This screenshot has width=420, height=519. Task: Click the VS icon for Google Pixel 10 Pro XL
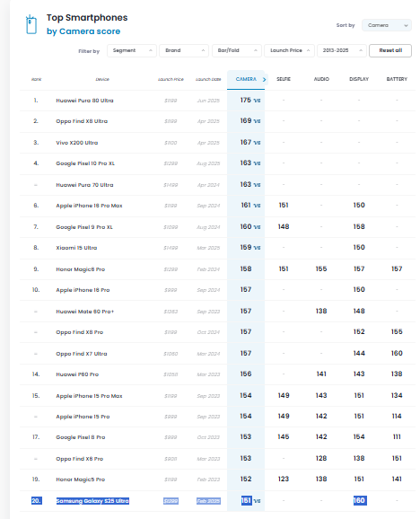tap(257, 163)
